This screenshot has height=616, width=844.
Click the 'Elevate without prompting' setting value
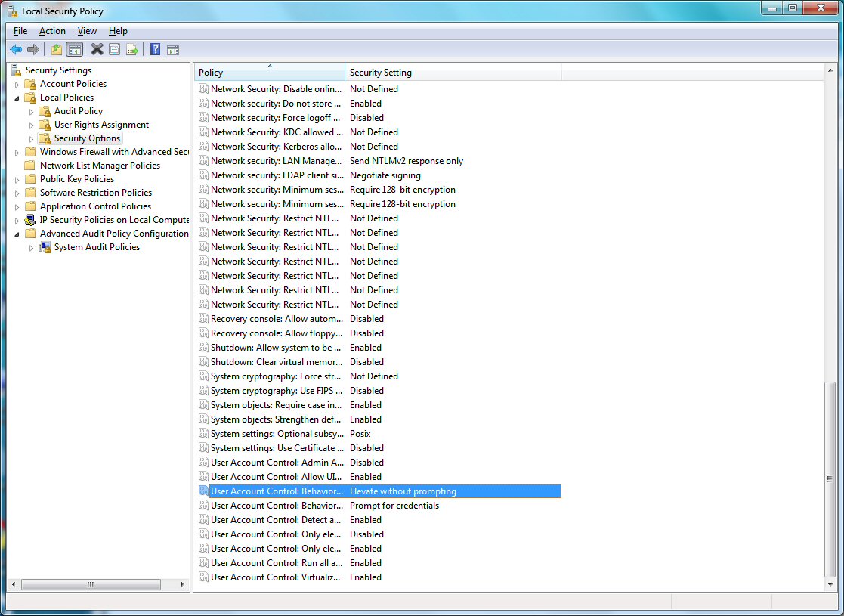(x=403, y=491)
